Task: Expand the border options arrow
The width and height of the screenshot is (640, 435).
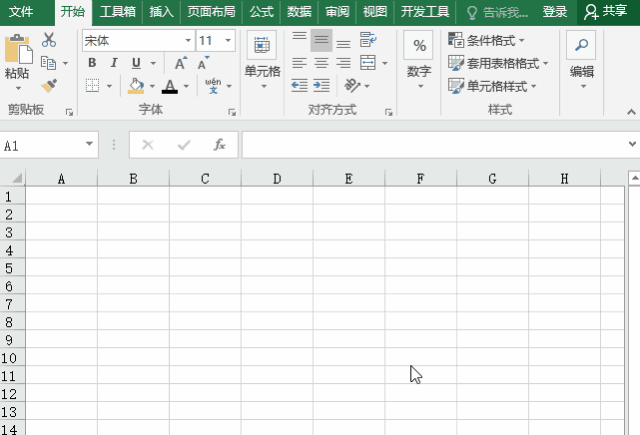Action: click(109, 86)
